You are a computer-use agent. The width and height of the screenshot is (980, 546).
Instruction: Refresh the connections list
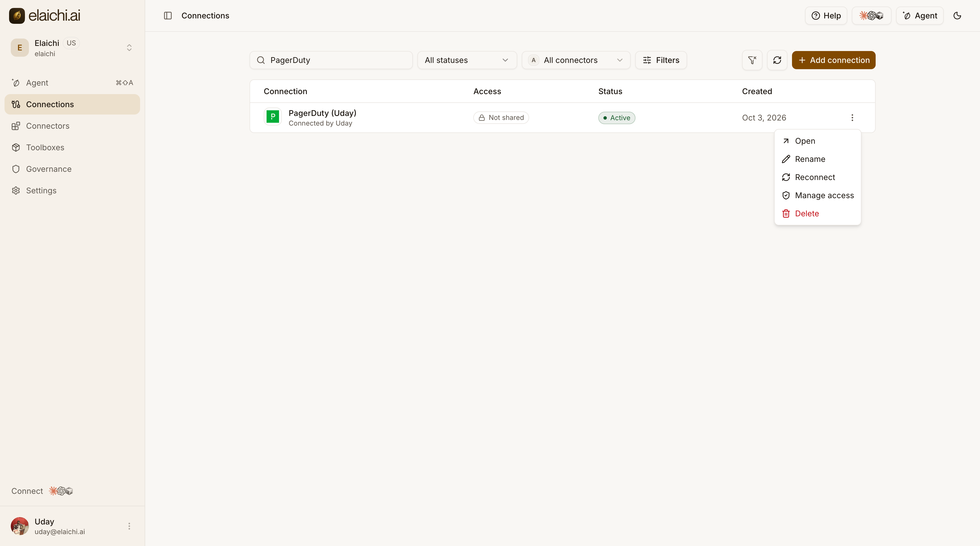coord(777,60)
